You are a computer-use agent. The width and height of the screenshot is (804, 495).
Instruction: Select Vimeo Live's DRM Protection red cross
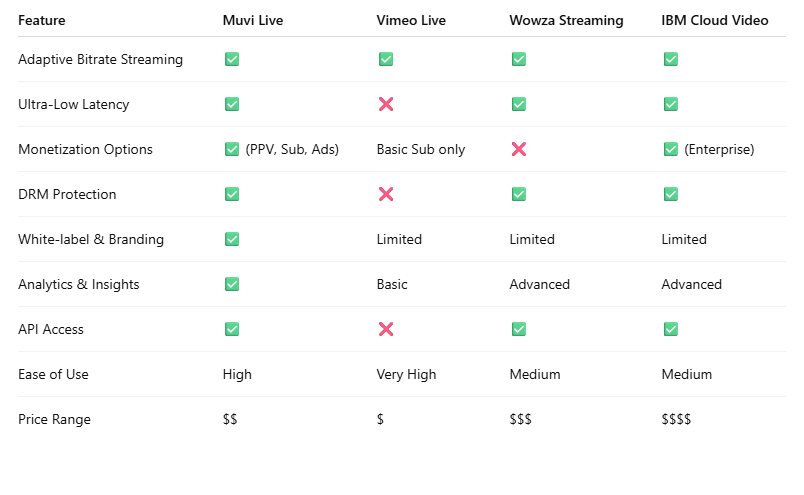[x=386, y=194]
